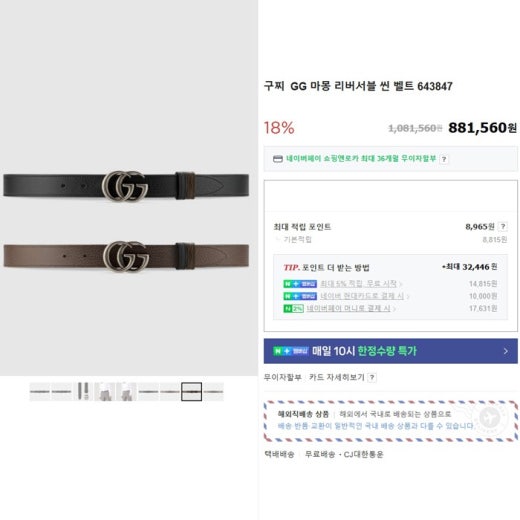Open the chevron after 네이버페이 머니로 결제 시
Screen dimensions: 520x520
tap(394, 309)
